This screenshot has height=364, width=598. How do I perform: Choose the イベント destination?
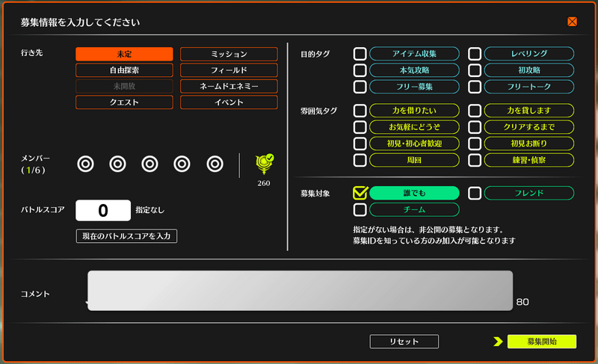tap(229, 102)
